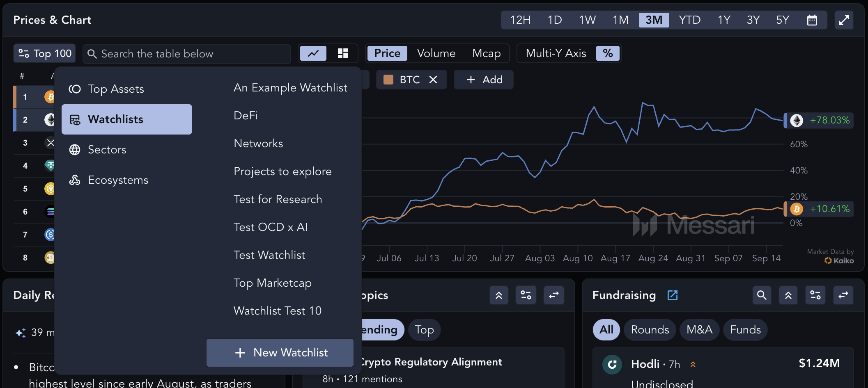Viewport: 868px width, 388px height.
Task: Choose the DeFi watchlist
Action: 246,116
